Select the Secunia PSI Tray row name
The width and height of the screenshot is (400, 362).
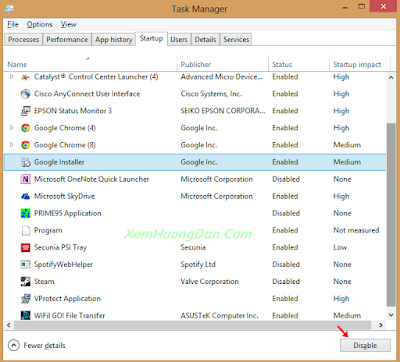(x=60, y=247)
